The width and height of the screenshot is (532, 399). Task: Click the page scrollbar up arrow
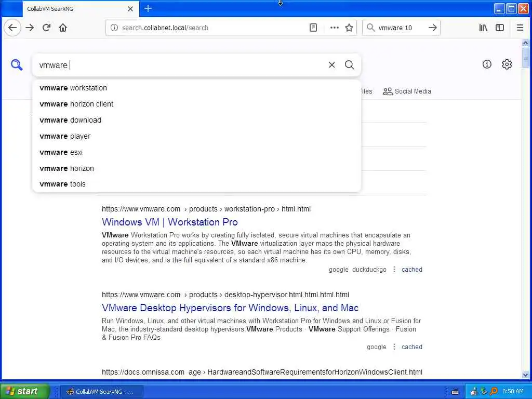click(x=525, y=43)
